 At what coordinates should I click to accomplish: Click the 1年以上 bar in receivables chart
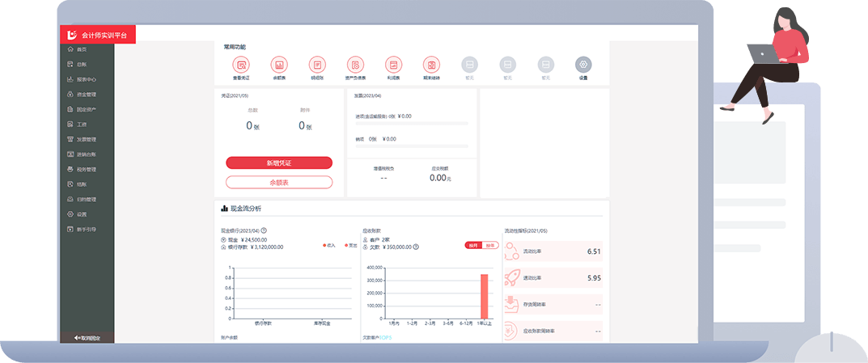tap(485, 297)
